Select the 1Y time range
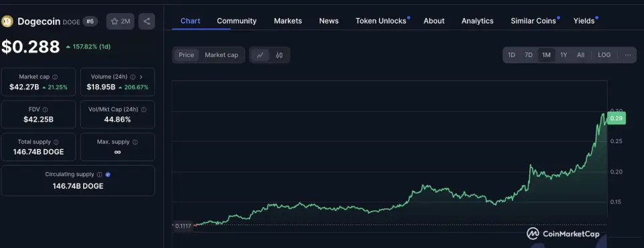This screenshot has width=644, height=248. tap(563, 55)
